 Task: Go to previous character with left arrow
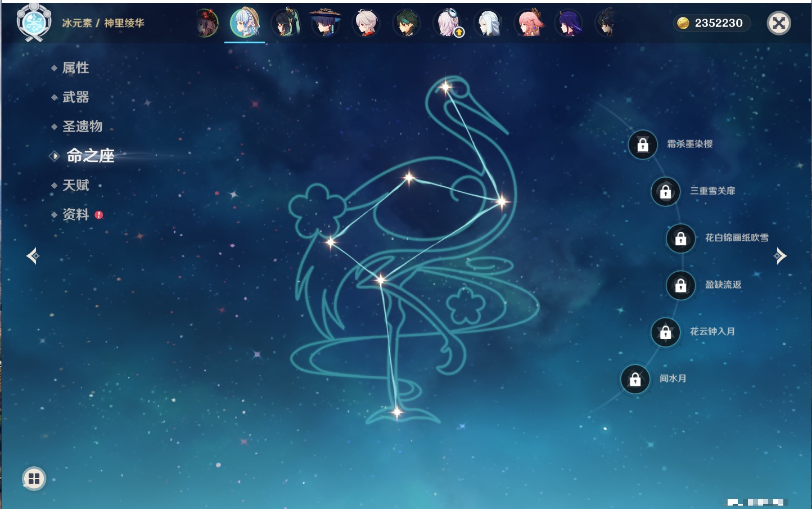[33, 256]
